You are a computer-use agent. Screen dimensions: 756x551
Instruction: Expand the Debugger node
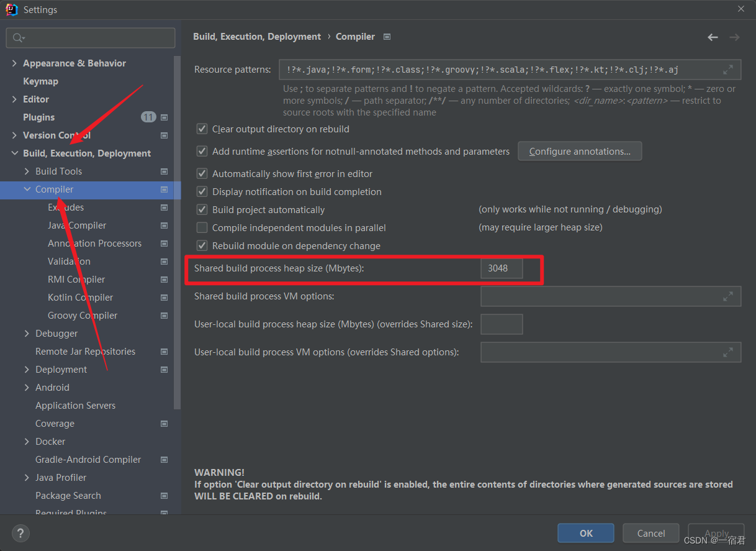tap(27, 334)
